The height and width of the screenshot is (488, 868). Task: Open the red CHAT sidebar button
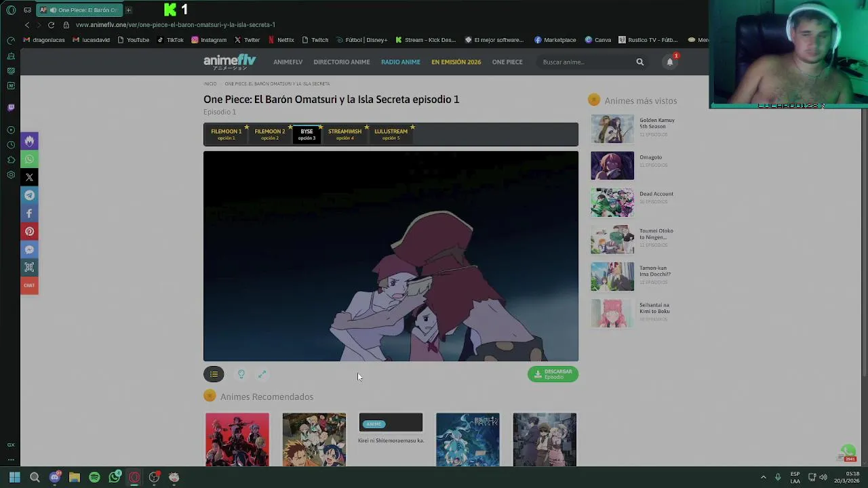pos(29,285)
